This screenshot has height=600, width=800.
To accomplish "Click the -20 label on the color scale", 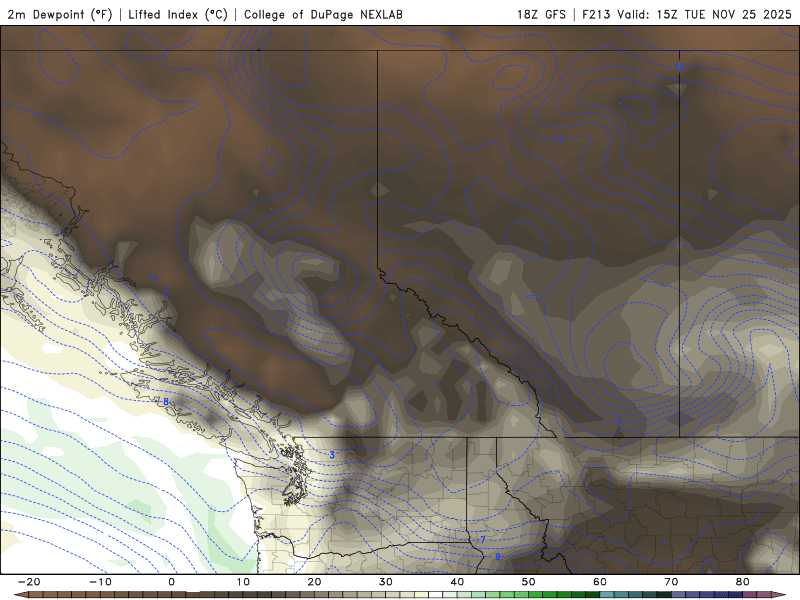I will point(29,582).
